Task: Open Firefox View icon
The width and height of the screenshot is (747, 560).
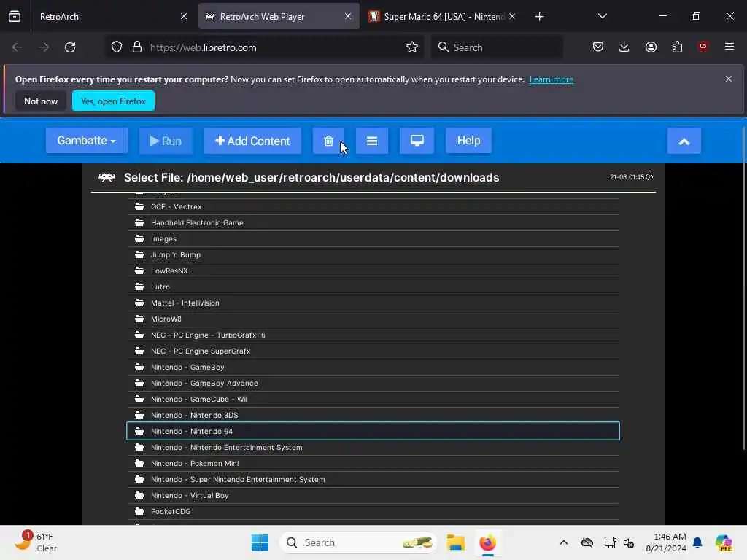Action: pos(15,17)
